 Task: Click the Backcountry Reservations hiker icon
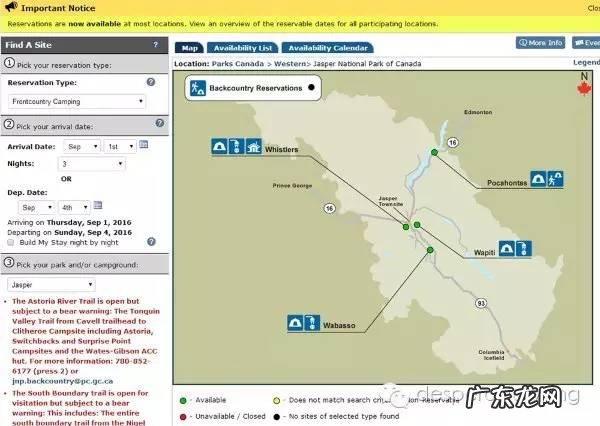pyautogui.click(x=195, y=88)
